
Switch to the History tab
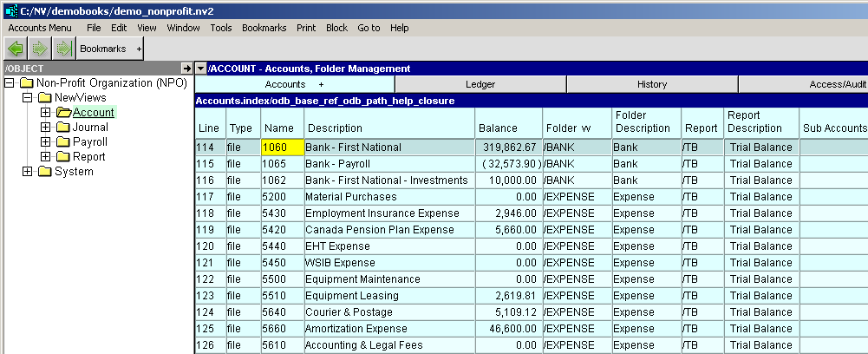point(652,84)
